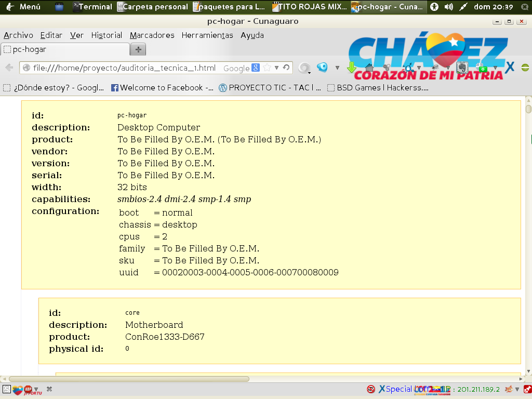Open the Evernote elephant toolbar icon

point(460,68)
